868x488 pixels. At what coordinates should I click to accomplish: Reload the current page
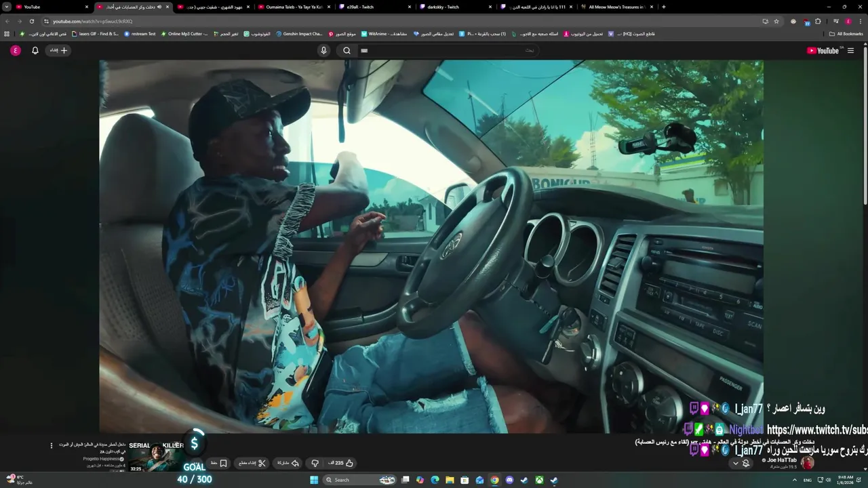(x=31, y=21)
